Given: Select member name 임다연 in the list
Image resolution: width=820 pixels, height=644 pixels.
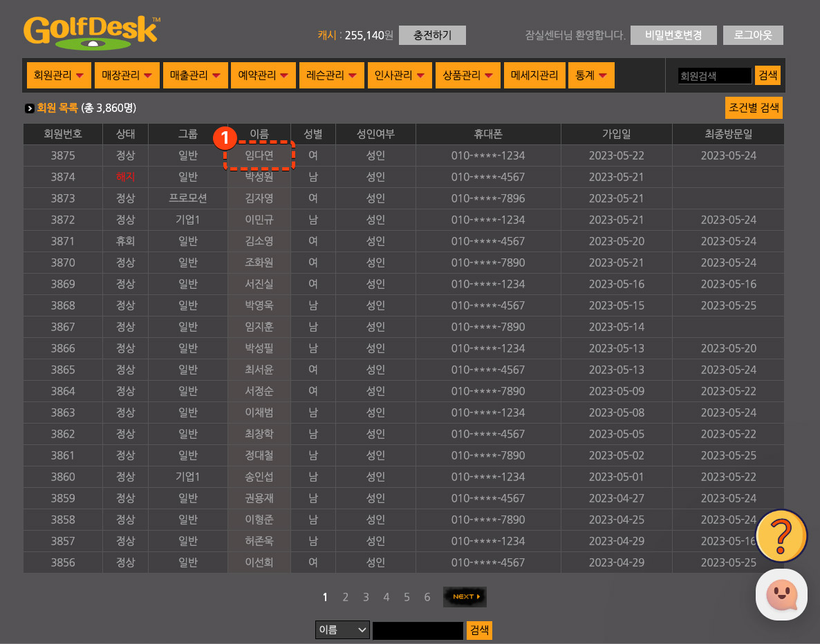Looking at the screenshot, I should (x=259, y=156).
